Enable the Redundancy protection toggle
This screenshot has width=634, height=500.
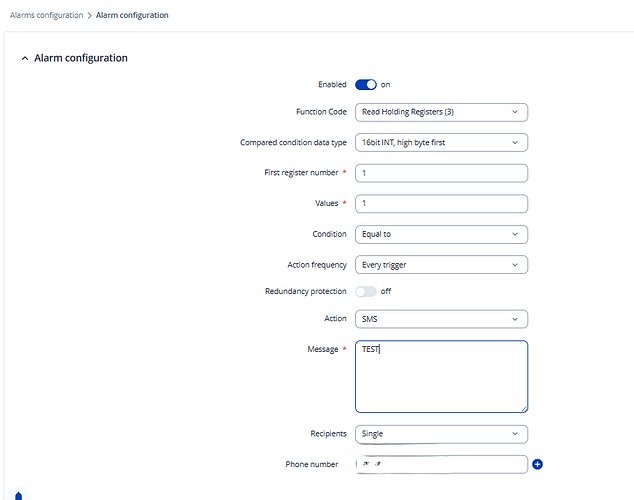(365, 291)
